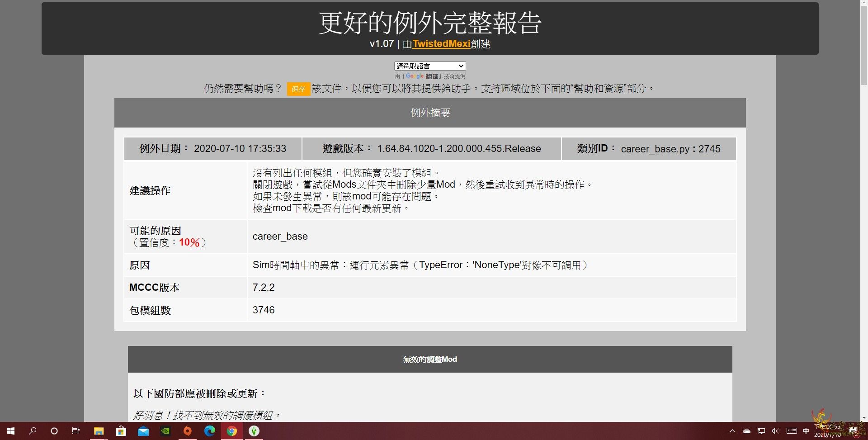Open network status tray icon
Viewport: 868px width, 440px height.
[761, 431]
